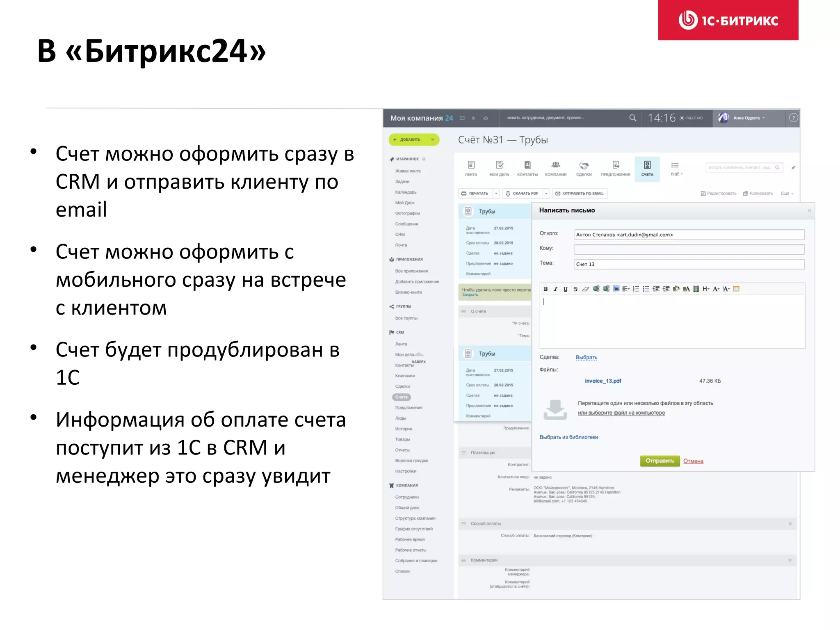840x630 pixels.
Task: Toggle underline formatting in letter editor
Action: click(x=565, y=289)
